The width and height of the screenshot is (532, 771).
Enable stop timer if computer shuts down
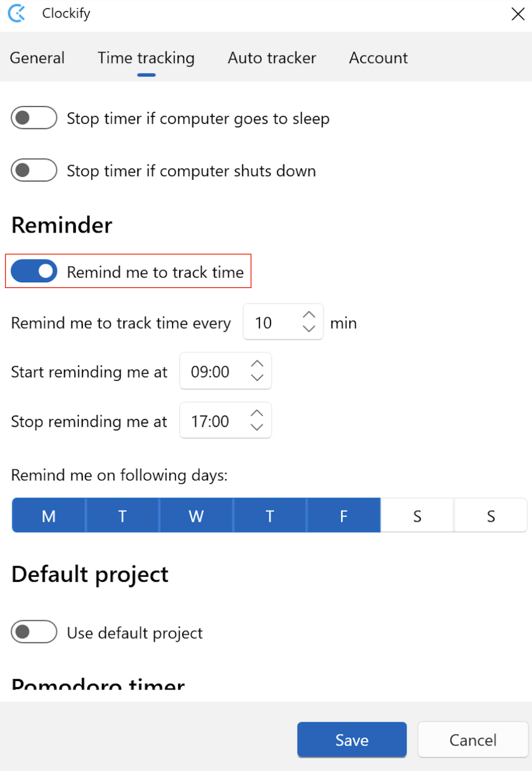click(x=33, y=170)
